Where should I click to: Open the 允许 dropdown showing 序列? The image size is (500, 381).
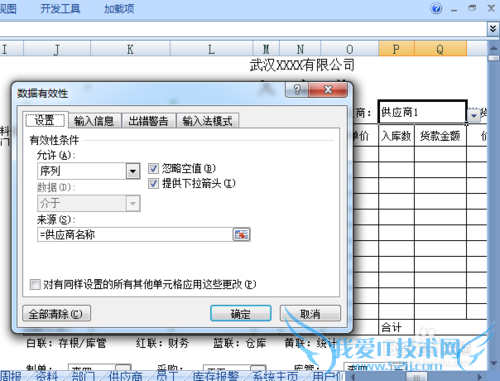[133, 171]
